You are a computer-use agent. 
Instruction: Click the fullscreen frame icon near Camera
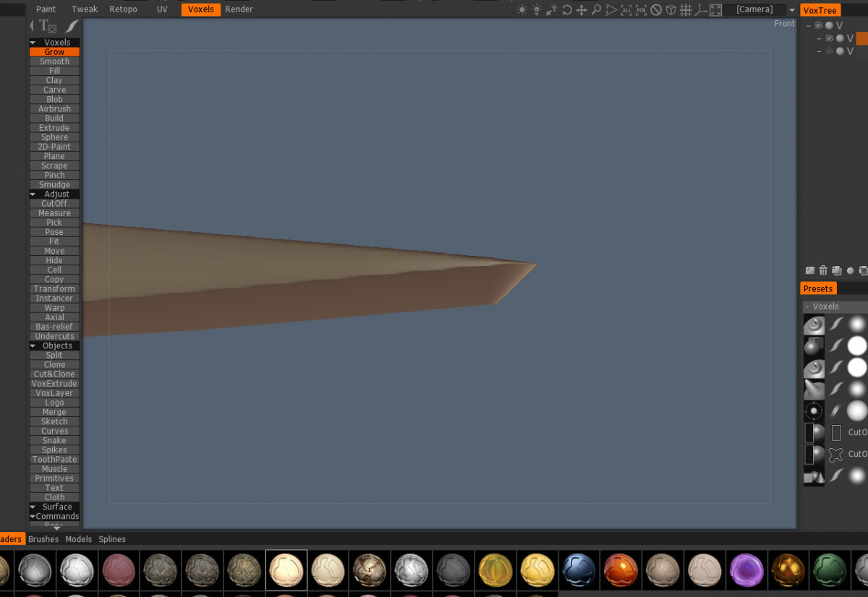715,10
